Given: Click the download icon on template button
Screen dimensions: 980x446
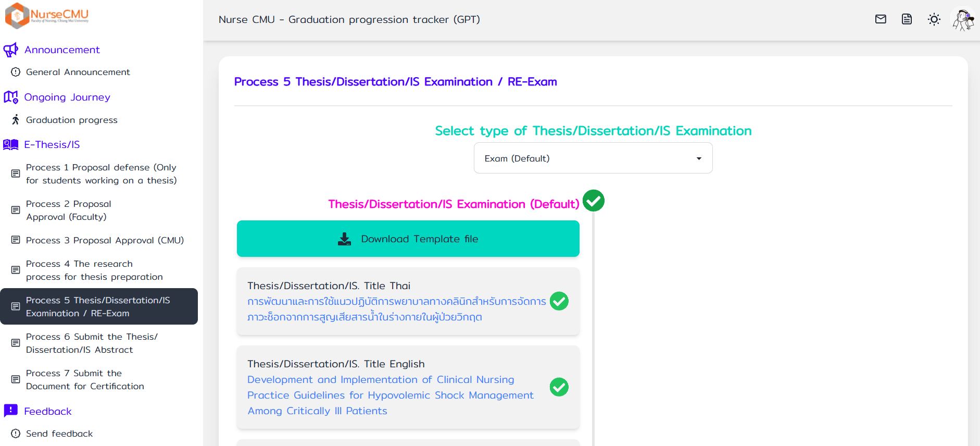Looking at the screenshot, I should point(344,239).
